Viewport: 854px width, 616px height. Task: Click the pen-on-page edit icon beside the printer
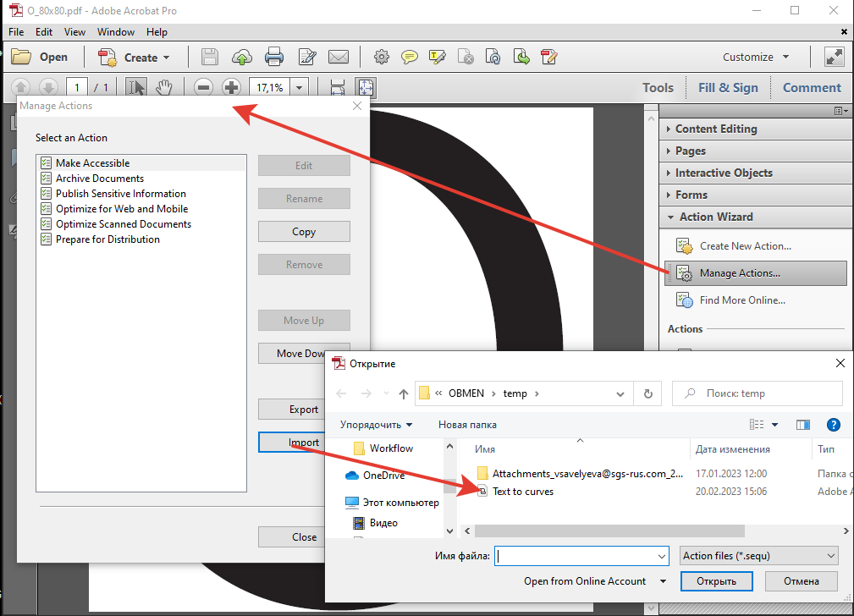pyautogui.click(x=307, y=57)
